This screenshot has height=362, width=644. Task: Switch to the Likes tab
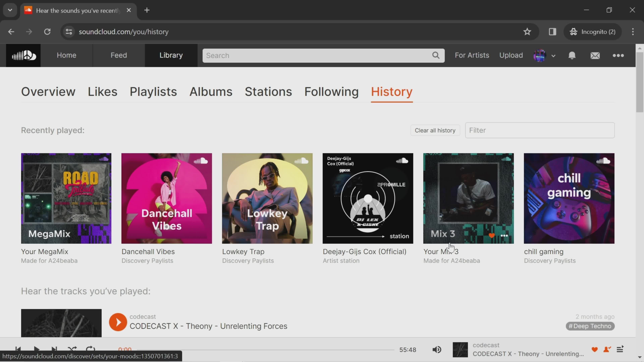coord(102,92)
